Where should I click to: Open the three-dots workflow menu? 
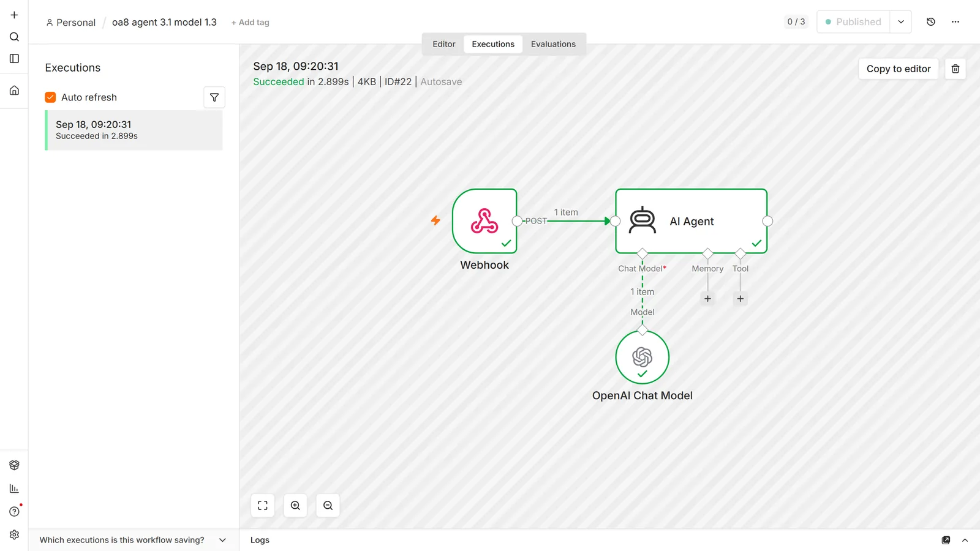pyautogui.click(x=955, y=22)
